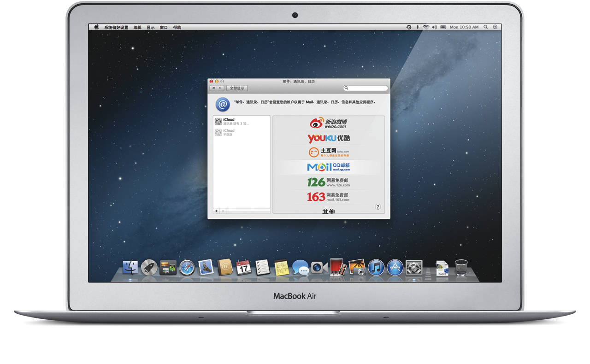
Task: Open Notification Center from the menu bar
Action: tap(495, 27)
